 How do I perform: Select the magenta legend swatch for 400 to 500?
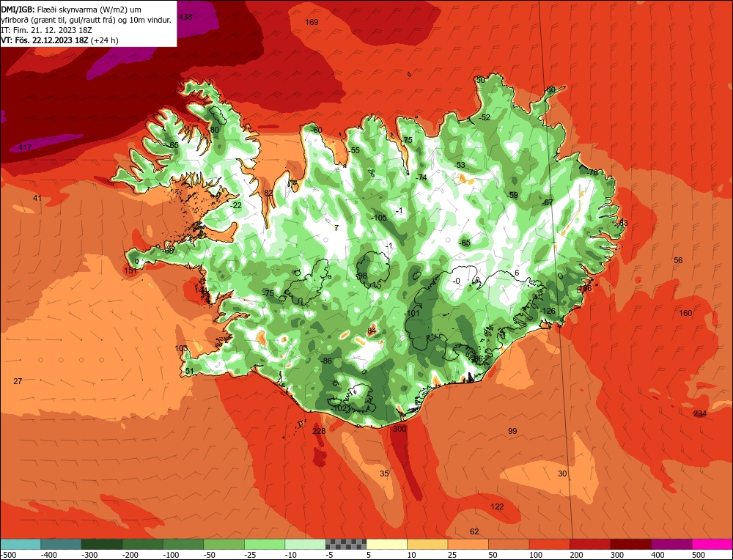[x=671, y=544]
